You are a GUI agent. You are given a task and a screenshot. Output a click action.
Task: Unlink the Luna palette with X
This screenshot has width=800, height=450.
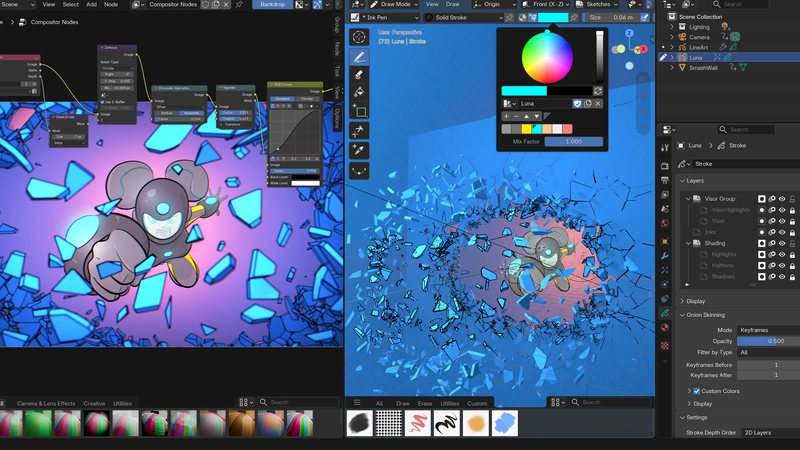pyautogui.click(x=598, y=104)
